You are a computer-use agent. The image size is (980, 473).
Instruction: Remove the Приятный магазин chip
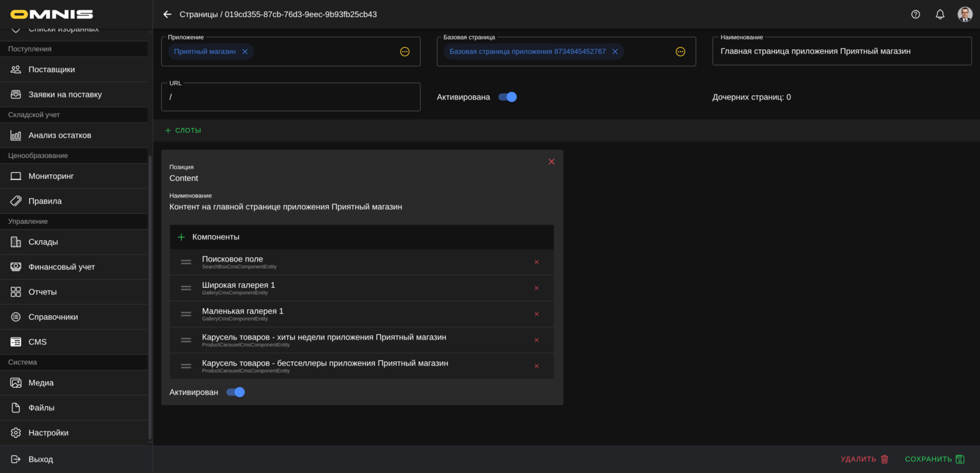tap(245, 52)
